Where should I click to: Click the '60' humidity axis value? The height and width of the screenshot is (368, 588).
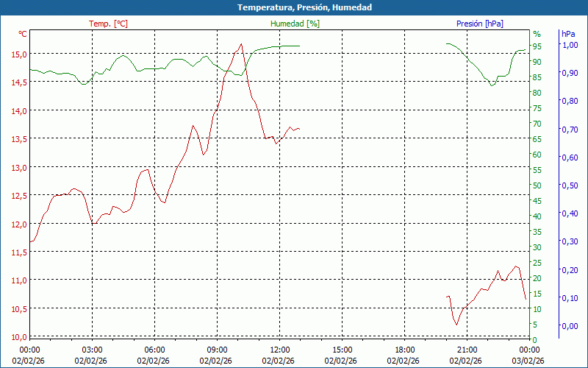click(x=537, y=155)
